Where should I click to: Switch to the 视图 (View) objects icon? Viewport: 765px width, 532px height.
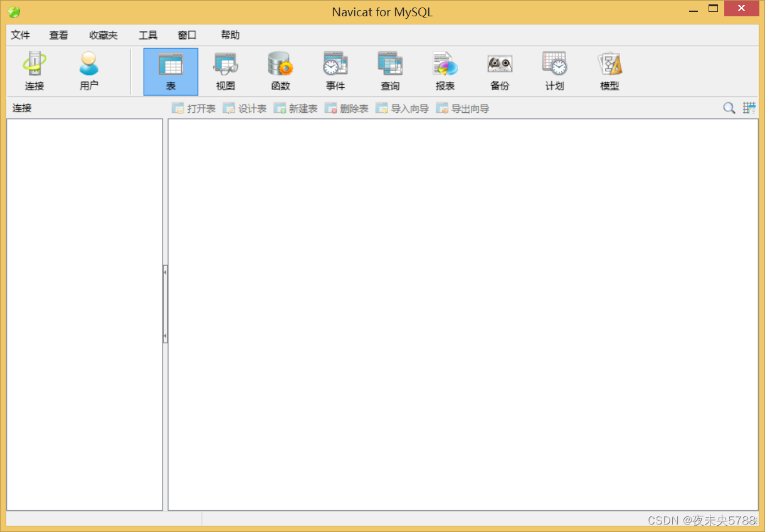coord(226,71)
